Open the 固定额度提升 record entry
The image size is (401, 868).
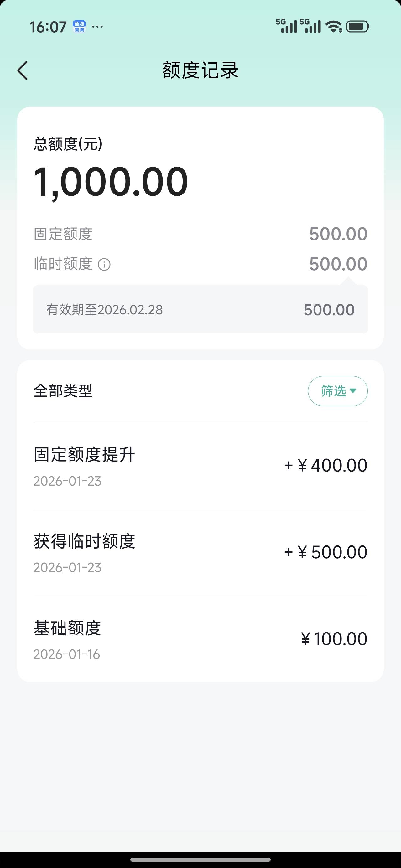[x=200, y=466]
